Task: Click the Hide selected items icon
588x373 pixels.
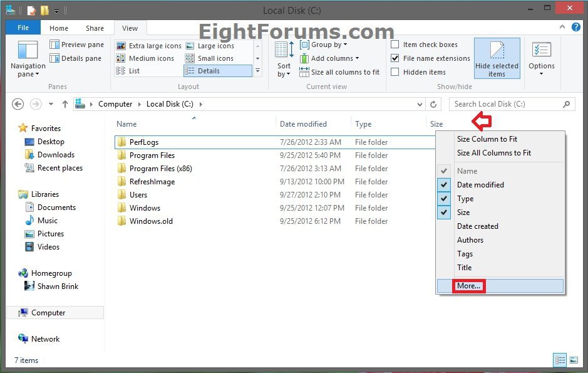Action: [497, 52]
